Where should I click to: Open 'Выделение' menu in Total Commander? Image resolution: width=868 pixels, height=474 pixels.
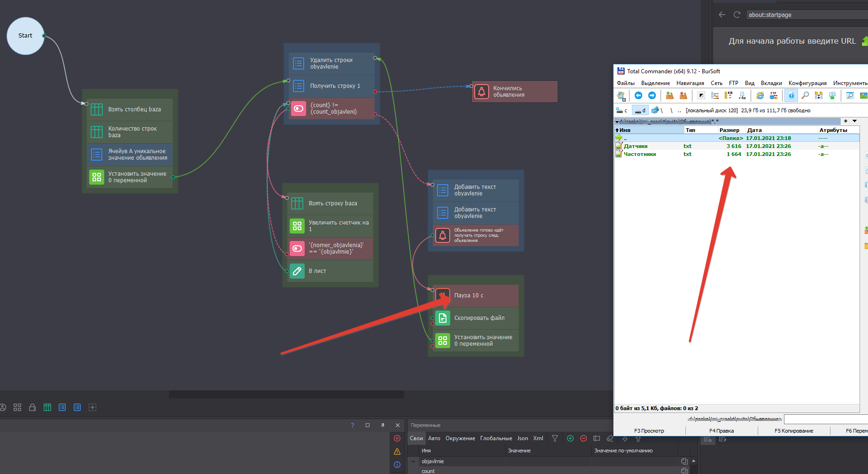pyautogui.click(x=655, y=83)
